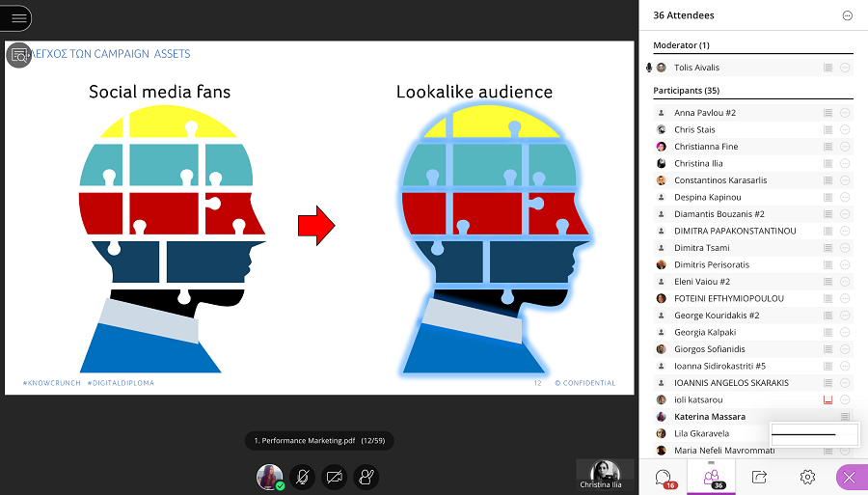The height and width of the screenshot is (495, 868).
Task: Open the My Settings gear panel
Action: pyautogui.click(x=807, y=477)
